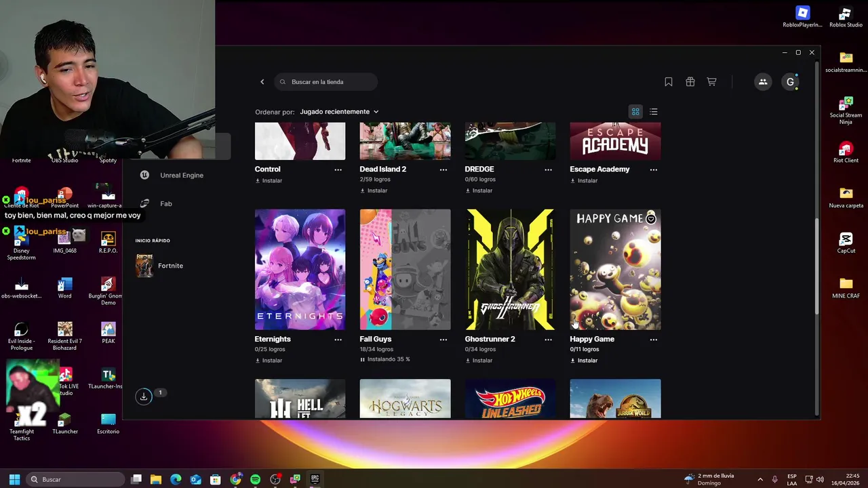This screenshot has height=488, width=868.
Task: Open Outlook on taskbar
Action: point(196,479)
